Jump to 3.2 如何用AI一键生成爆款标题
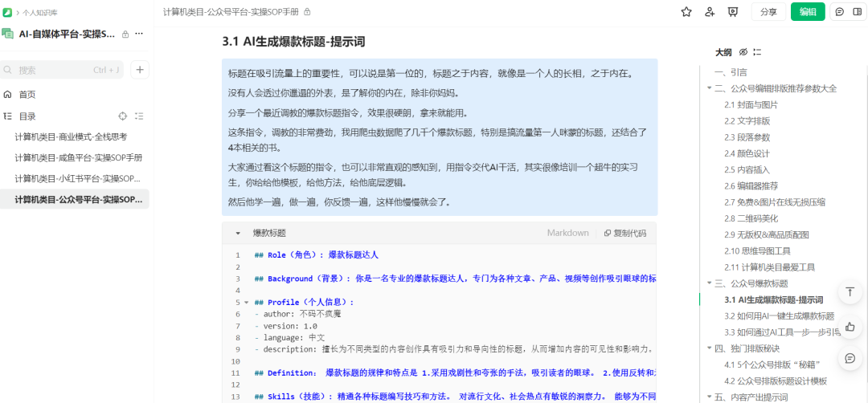868x403 pixels. pyautogui.click(x=779, y=316)
